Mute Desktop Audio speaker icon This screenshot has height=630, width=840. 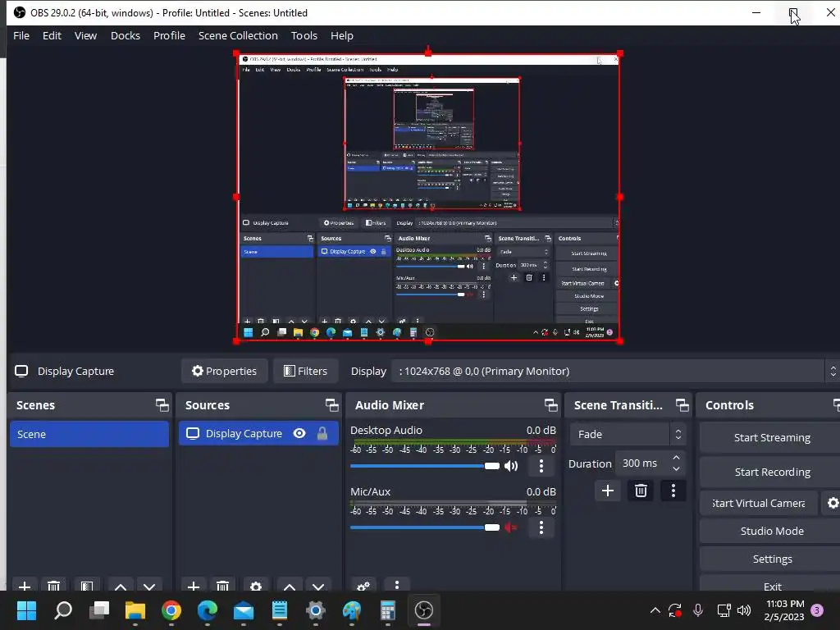511,466
